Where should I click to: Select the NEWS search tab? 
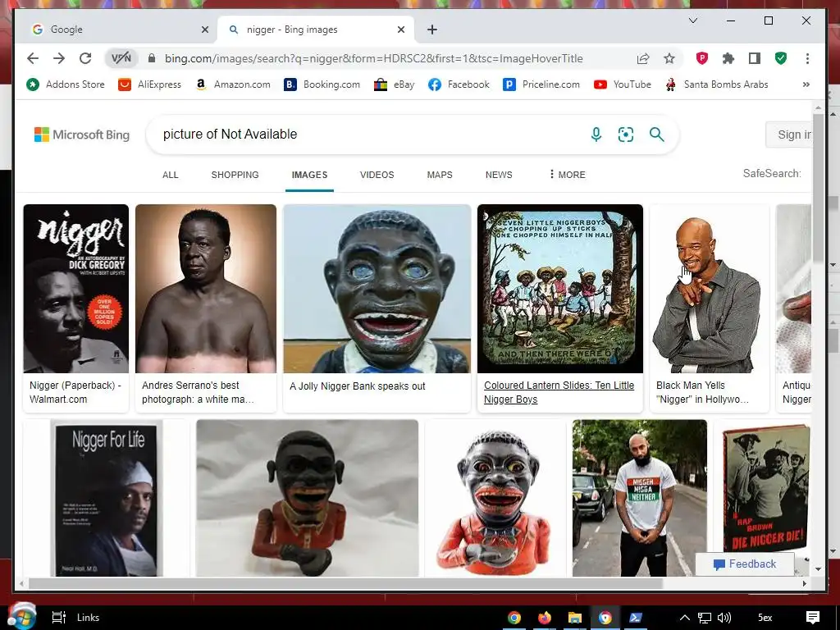pos(499,175)
